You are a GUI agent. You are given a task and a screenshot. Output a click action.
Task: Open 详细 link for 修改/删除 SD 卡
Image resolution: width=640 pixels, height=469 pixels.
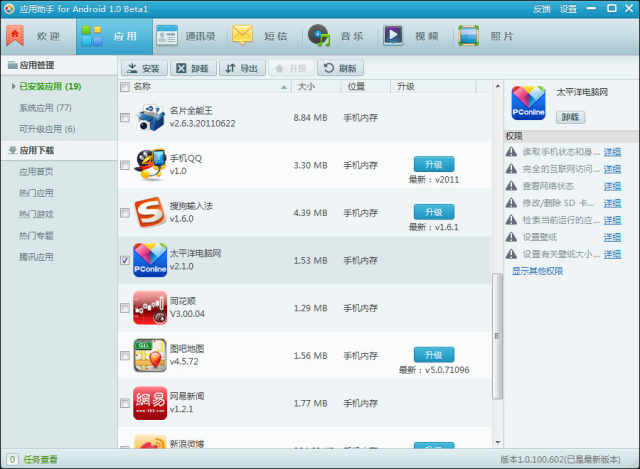pos(612,203)
